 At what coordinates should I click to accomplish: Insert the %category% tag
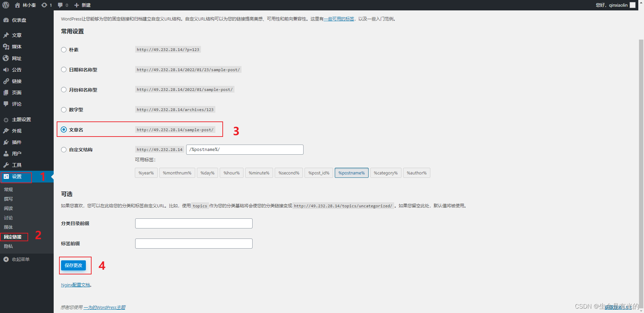tap(386, 173)
